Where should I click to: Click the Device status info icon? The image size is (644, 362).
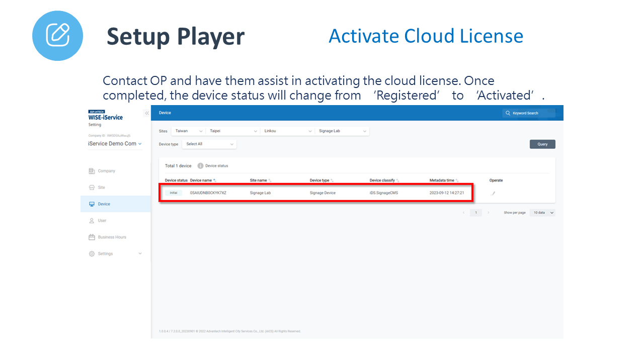click(200, 166)
